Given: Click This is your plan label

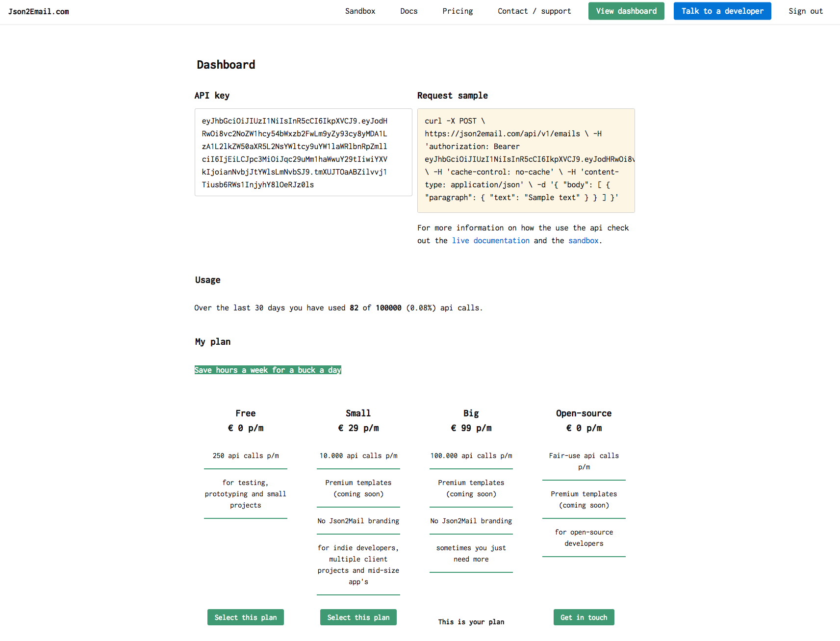Looking at the screenshot, I should (x=471, y=621).
